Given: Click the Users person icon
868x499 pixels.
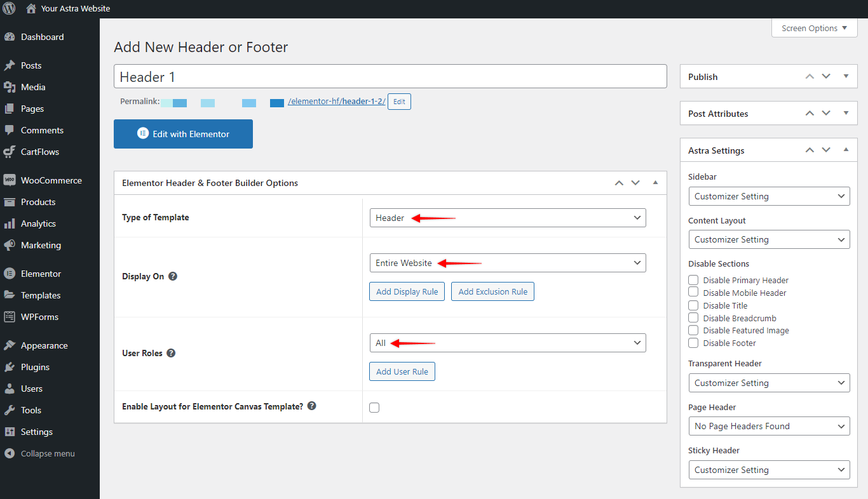Looking at the screenshot, I should tap(10, 389).
